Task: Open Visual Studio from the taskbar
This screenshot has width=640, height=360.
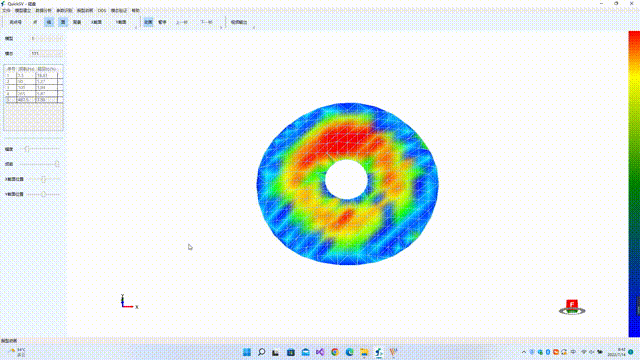Action: [x=320, y=352]
